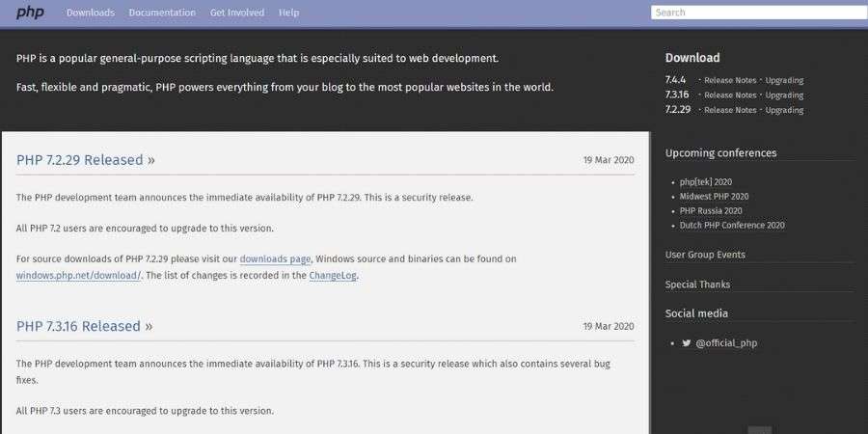Open the Midwest PHP 2020 conference
The width and height of the screenshot is (868, 434).
point(714,196)
